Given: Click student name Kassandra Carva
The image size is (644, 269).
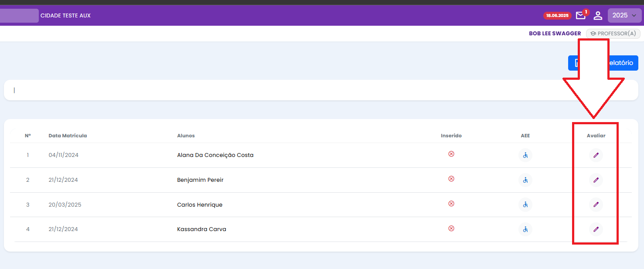Looking at the screenshot, I should pyautogui.click(x=201, y=229).
